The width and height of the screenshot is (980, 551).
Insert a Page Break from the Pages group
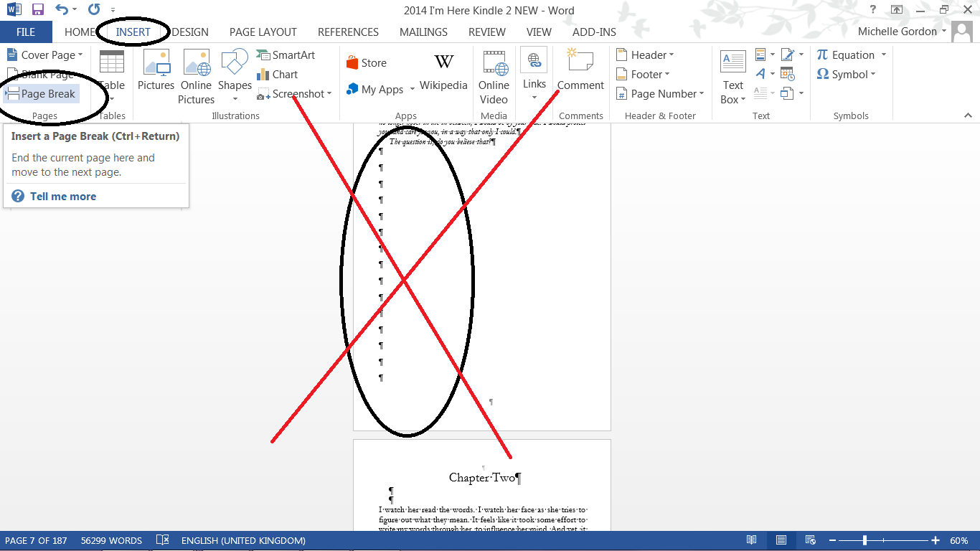pyautogui.click(x=41, y=94)
